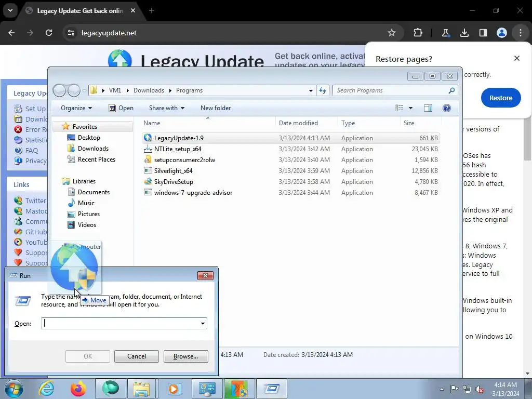Click Open in Explorer toolbar
Image resolution: width=532 pixels, height=399 pixels.
(x=121, y=108)
